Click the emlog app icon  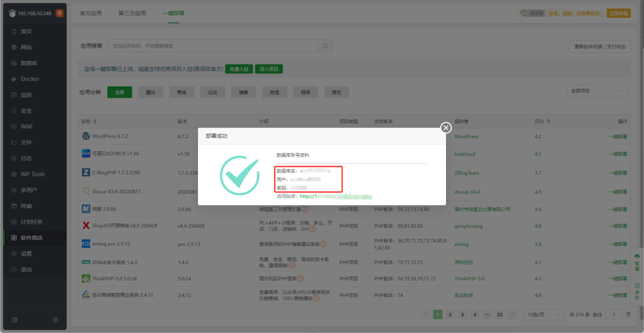point(86,244)
